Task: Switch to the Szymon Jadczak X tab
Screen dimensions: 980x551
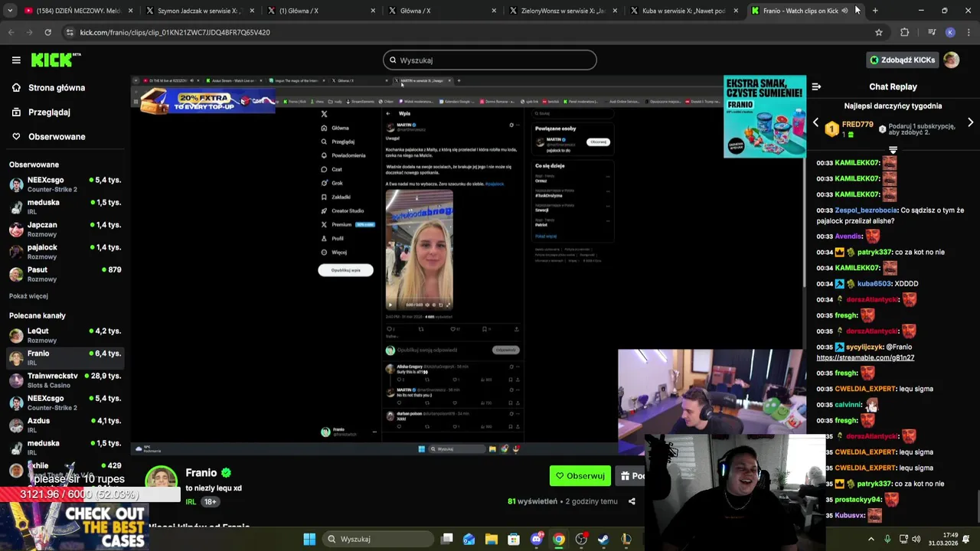Action: 200,11
